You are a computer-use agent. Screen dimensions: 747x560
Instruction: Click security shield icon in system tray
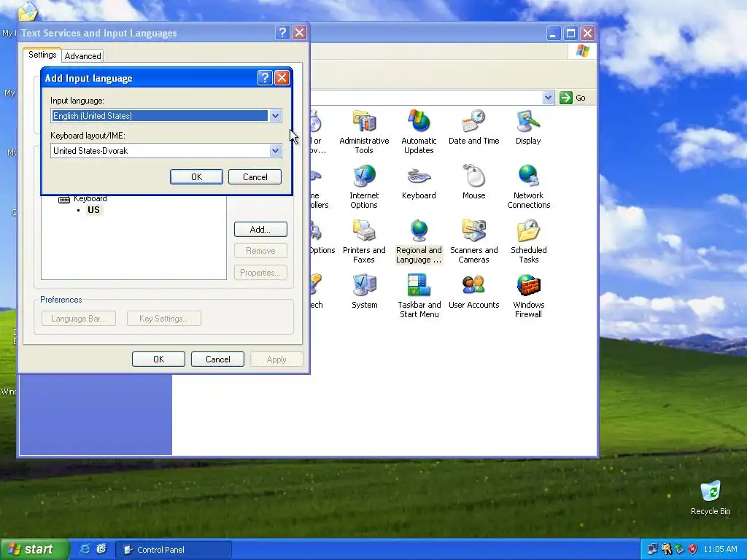click(x=692, y=549)
